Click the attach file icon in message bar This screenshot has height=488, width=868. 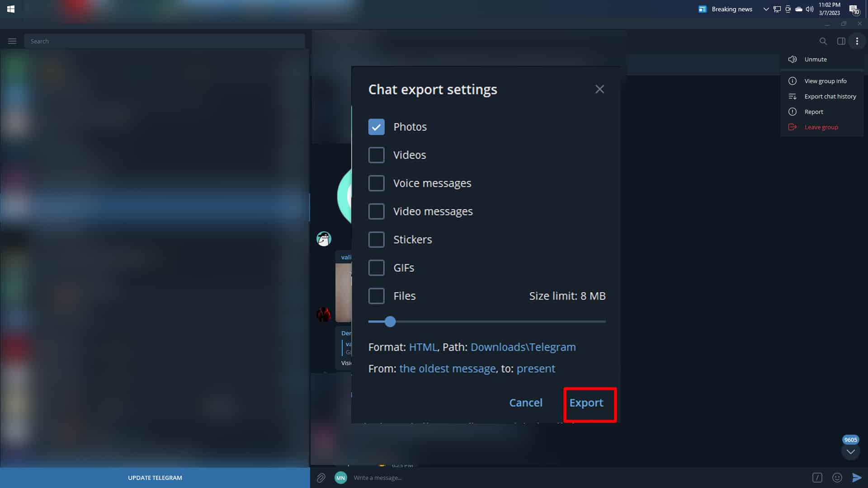(x=321, y=477)
